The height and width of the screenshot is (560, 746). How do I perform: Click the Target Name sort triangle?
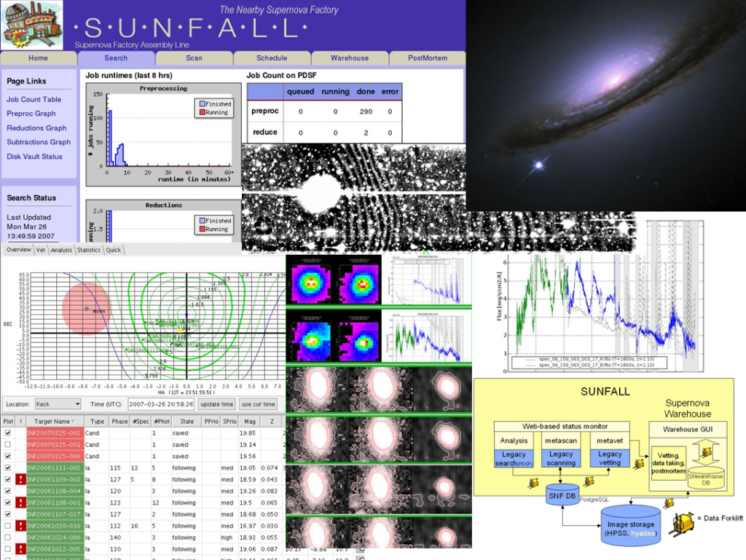pyautogui.click(x=74, y=421)
